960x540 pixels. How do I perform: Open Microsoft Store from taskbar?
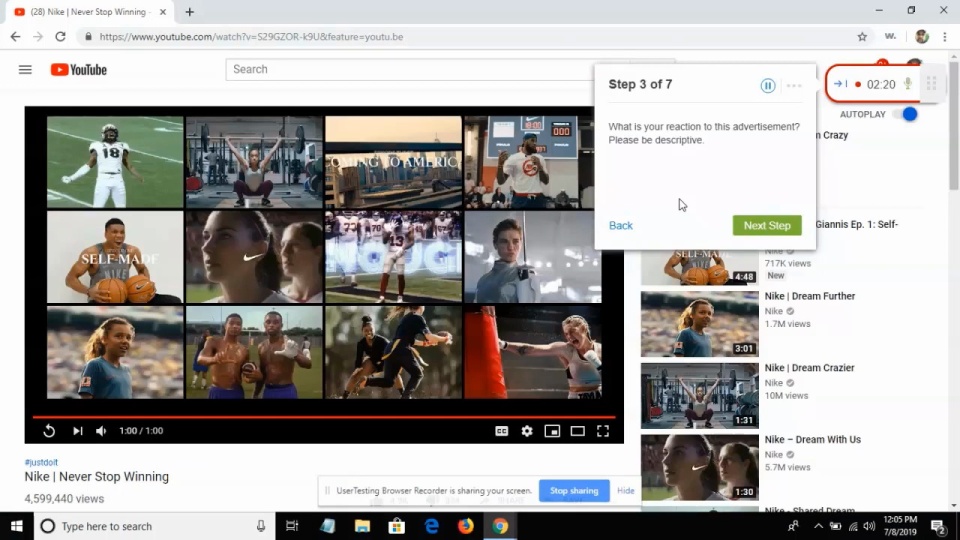click(397, 526)
